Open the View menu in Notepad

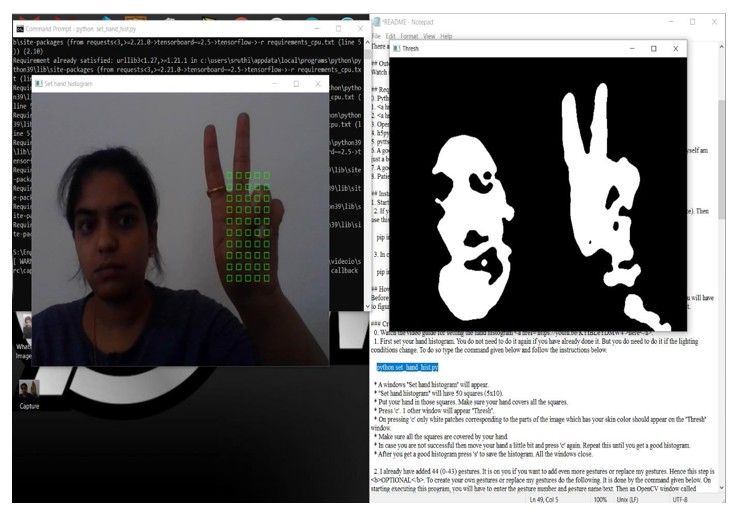pos(429,36)
